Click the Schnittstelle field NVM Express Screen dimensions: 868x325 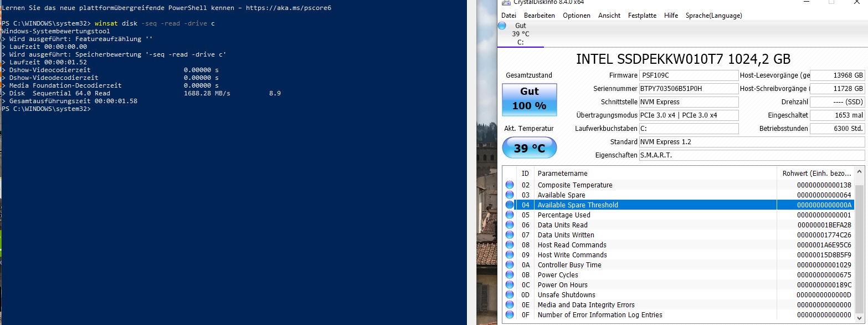tap(689, 102)
